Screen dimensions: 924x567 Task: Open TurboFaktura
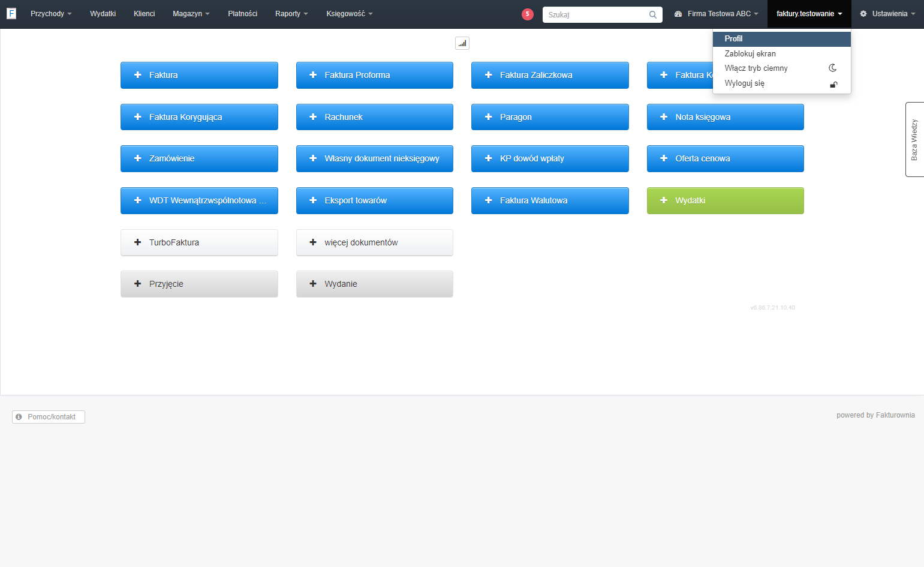(199, 242)
